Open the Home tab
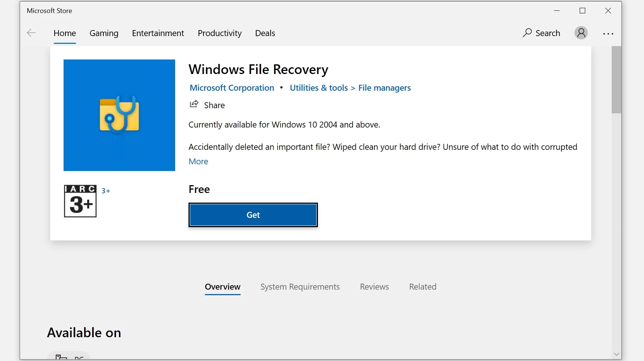The image size is (644, 361). pos(65,33)
